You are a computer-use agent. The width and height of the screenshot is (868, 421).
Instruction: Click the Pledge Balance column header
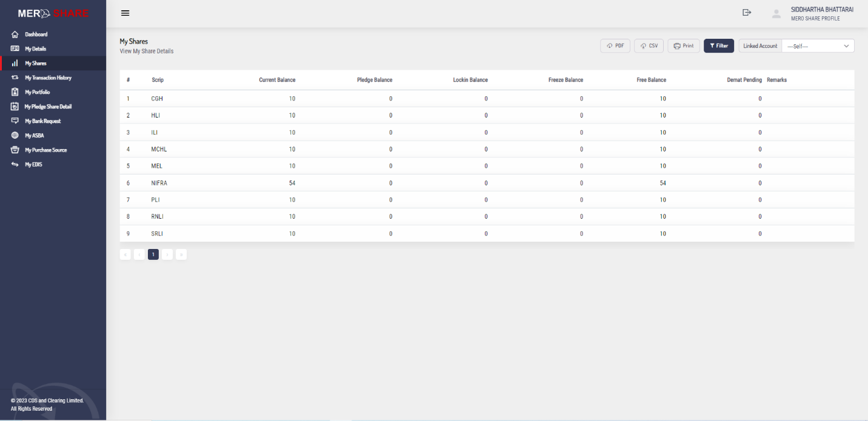tap(375, 80)
